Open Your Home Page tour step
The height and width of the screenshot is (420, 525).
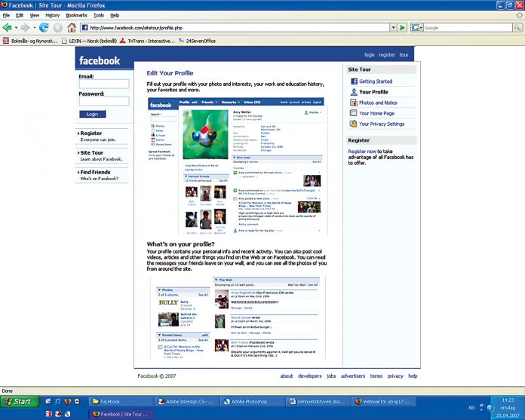click(x=376, y=113)
